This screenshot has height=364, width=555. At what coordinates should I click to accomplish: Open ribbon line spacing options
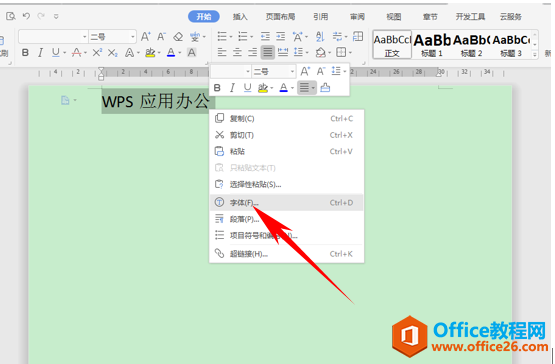[298, 53]
